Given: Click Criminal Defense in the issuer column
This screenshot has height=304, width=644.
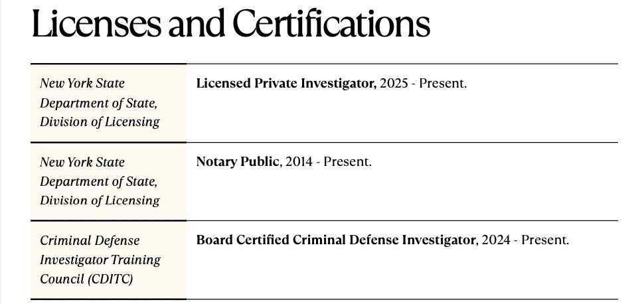Looking at the screenshot, I should click(x=90, y=240).
